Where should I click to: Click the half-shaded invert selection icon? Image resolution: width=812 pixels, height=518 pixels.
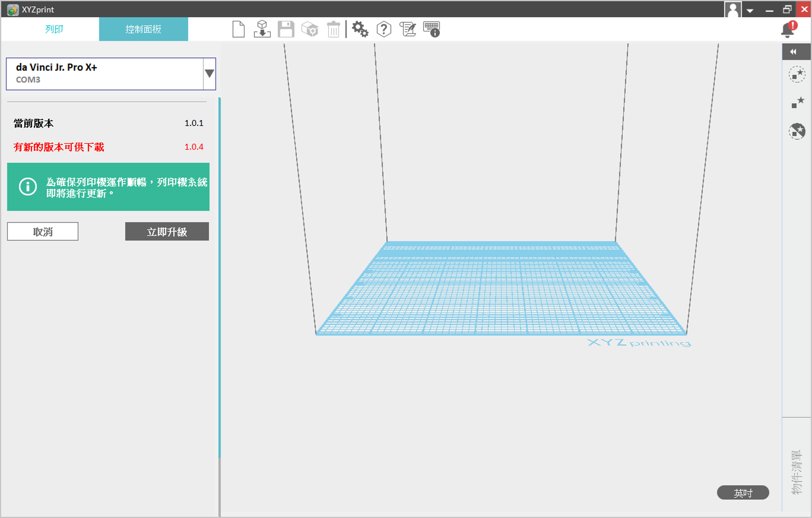tap(797, 131)
